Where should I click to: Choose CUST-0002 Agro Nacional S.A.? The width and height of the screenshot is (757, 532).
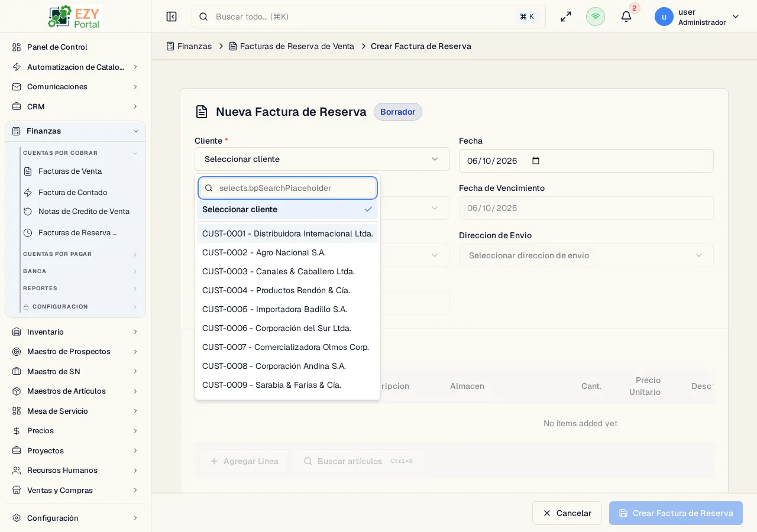[x=287, y=252]
